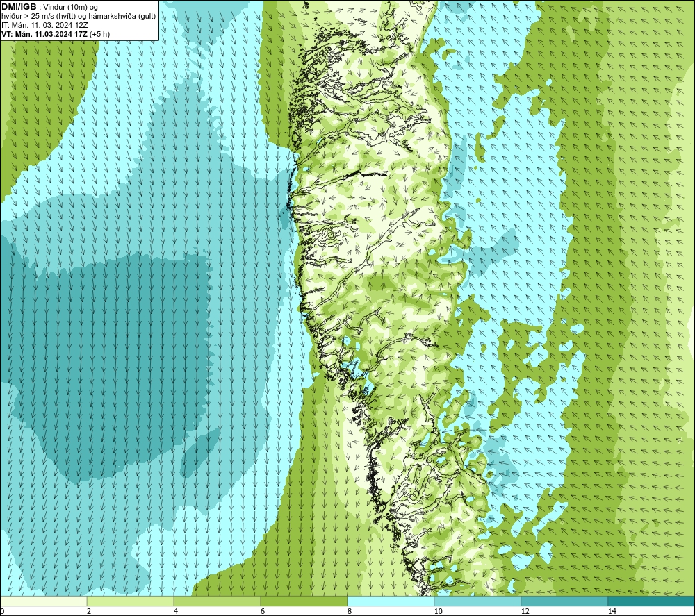Click the teal 12–14 m/s legend swatch
The width and height of the screenshot is (695, 616).
click(564, 601)
